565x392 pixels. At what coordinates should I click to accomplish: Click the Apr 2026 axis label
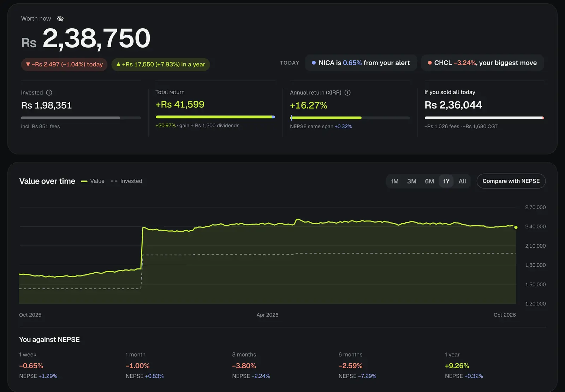pyautogui.click(x=267, y=315)
